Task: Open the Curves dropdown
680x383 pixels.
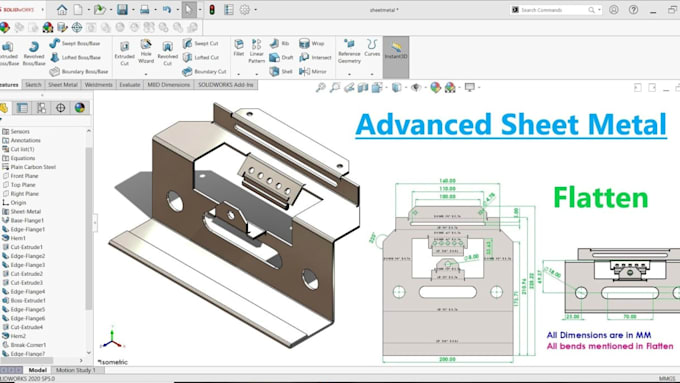Action: [x=372, y=74]
